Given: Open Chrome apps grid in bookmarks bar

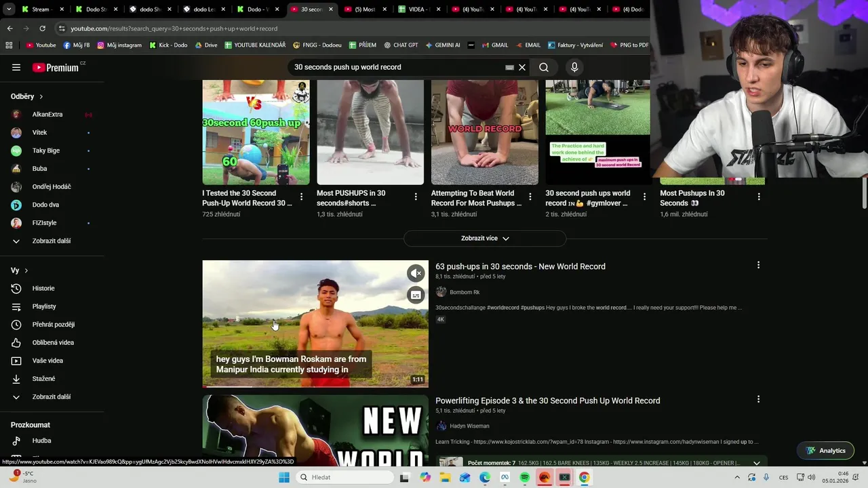Looking at the screenshot, I should 9,45.
